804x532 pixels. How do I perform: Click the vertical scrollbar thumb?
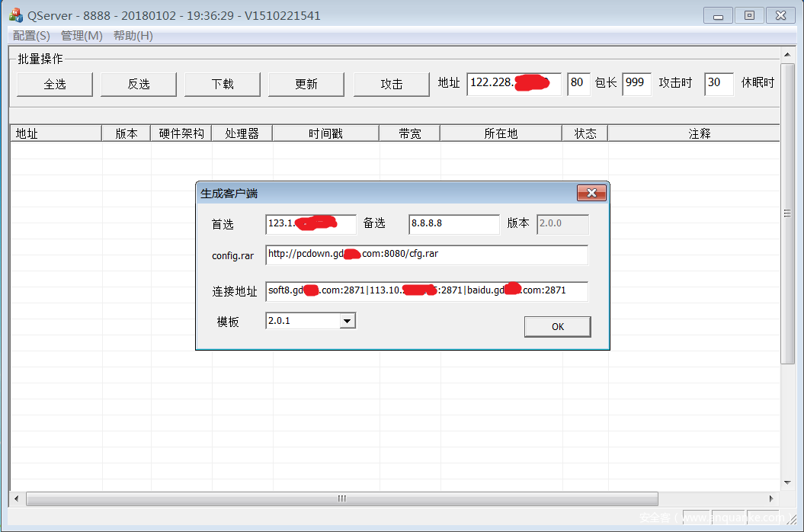coord(787,213)
